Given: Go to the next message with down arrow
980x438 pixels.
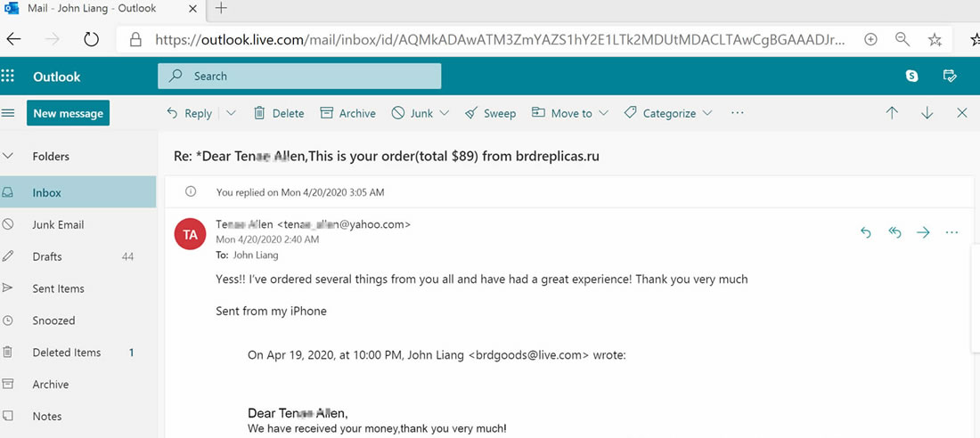Looking at the screenshot, I should pos(927,113).
